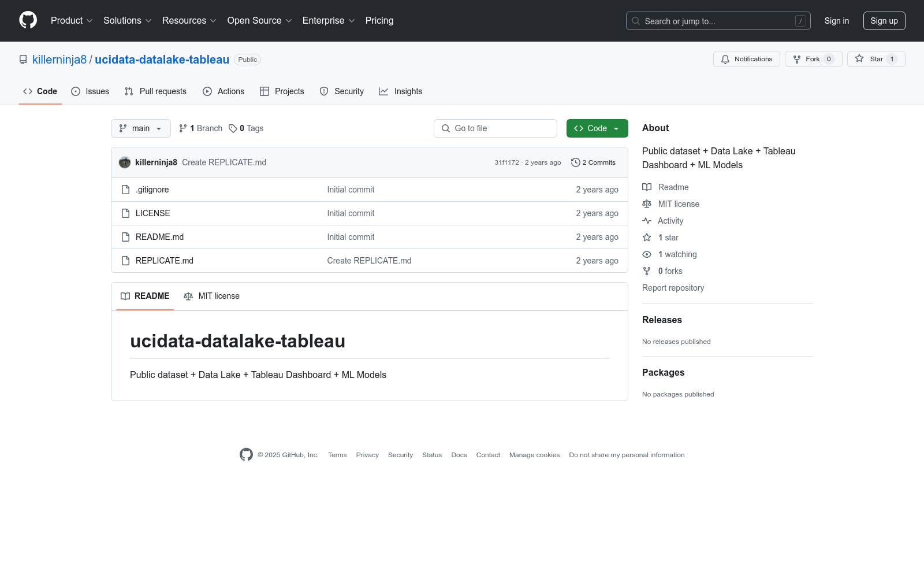Click the tag icon next to Tags
The height and width of the screenshot is (578, 924).
pos(233,128)
